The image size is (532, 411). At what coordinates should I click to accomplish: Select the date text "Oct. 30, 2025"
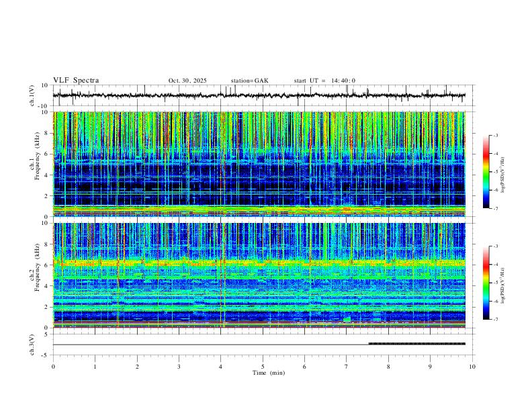click(x=187, y=81)
